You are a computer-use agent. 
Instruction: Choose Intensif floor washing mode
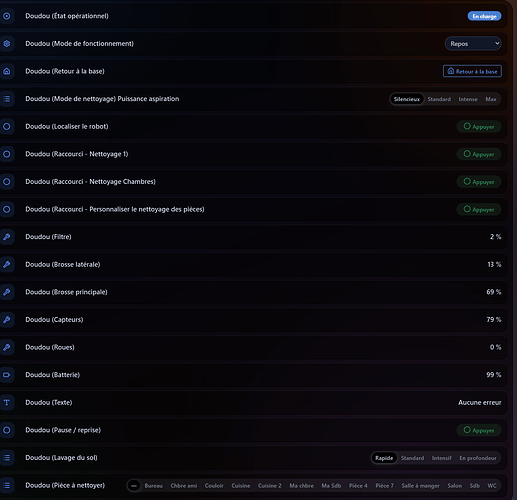(x=442, y=458)
